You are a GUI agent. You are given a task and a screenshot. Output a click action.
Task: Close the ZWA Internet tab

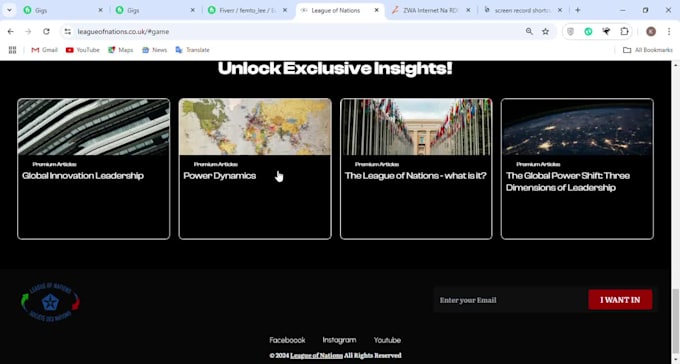click(x=468, y=10)
